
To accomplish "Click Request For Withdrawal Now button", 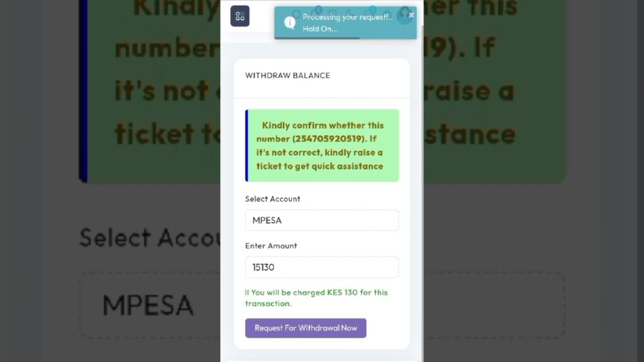I will (306, 328).
